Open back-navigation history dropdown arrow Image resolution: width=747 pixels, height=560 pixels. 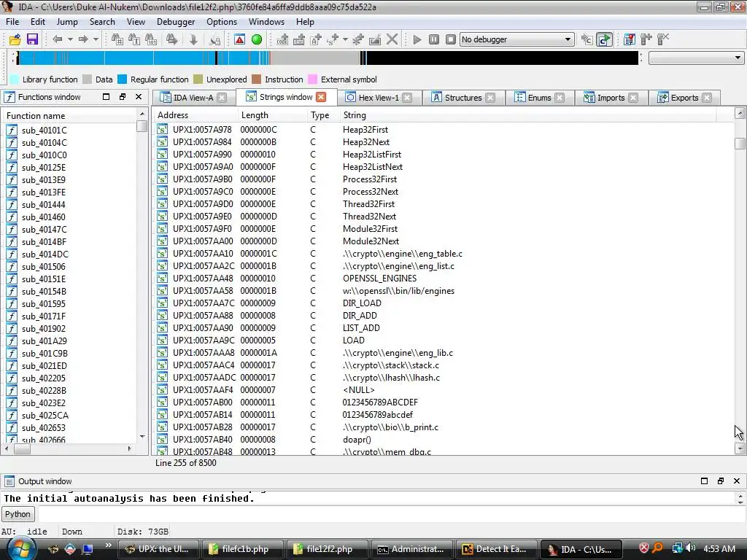[70, 39]
